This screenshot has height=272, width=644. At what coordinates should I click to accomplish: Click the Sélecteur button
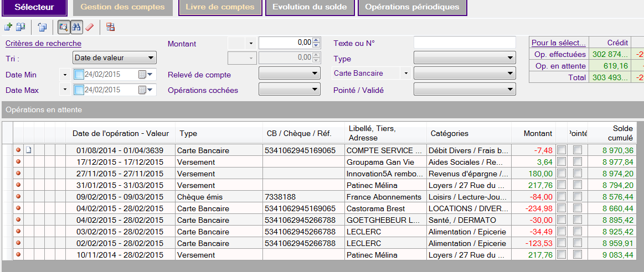click(x=34, y=7)
